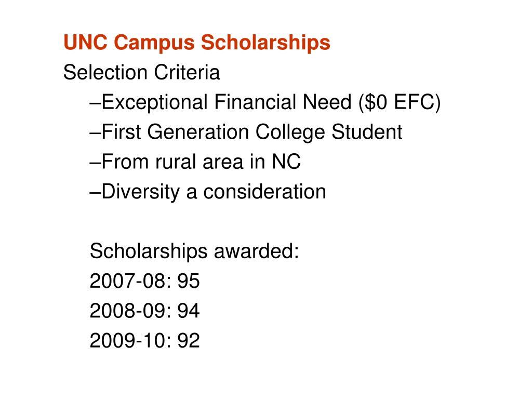
Task: Click the word consideration
Action: tap(264, 192)
